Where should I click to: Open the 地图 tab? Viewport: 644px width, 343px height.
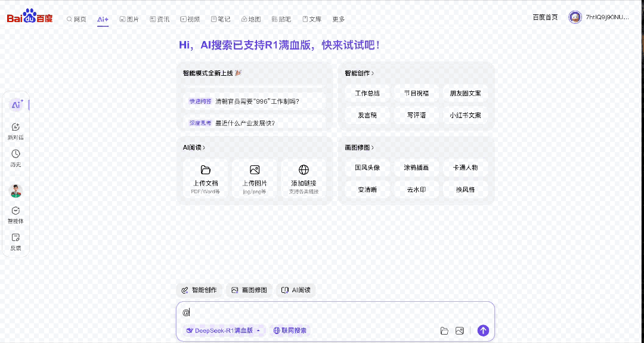pyautogui.click(x=251, y=19)
